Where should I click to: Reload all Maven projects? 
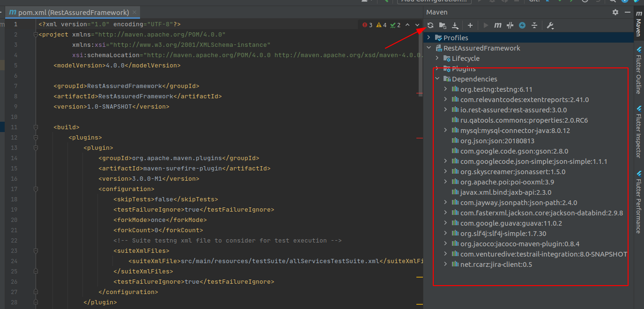coord(430,25)
